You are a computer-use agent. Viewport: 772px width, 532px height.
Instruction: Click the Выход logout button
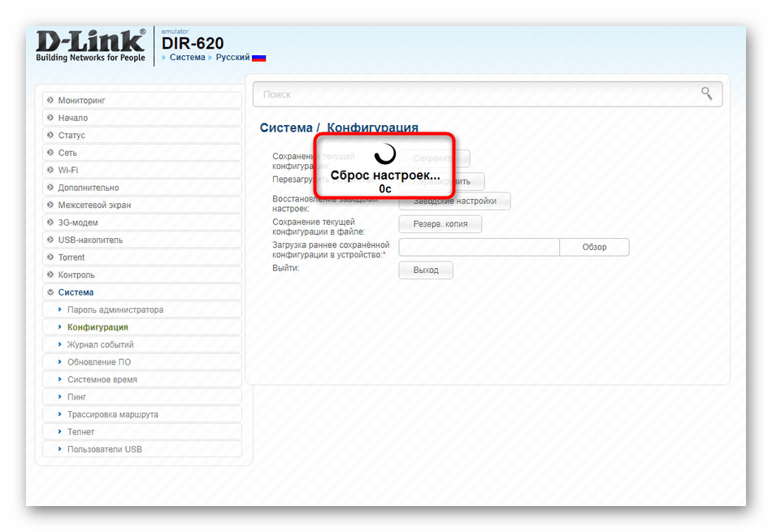(426, 270)
